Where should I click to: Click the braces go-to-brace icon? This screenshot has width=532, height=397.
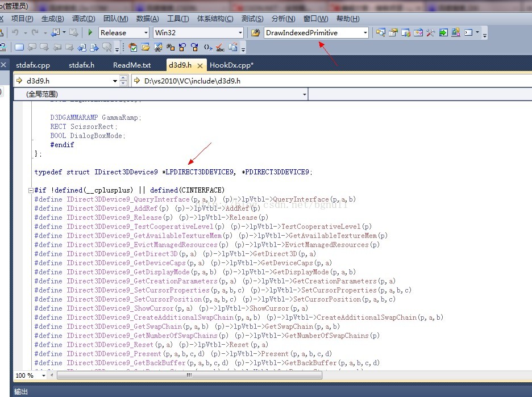[x=207, y=48]
